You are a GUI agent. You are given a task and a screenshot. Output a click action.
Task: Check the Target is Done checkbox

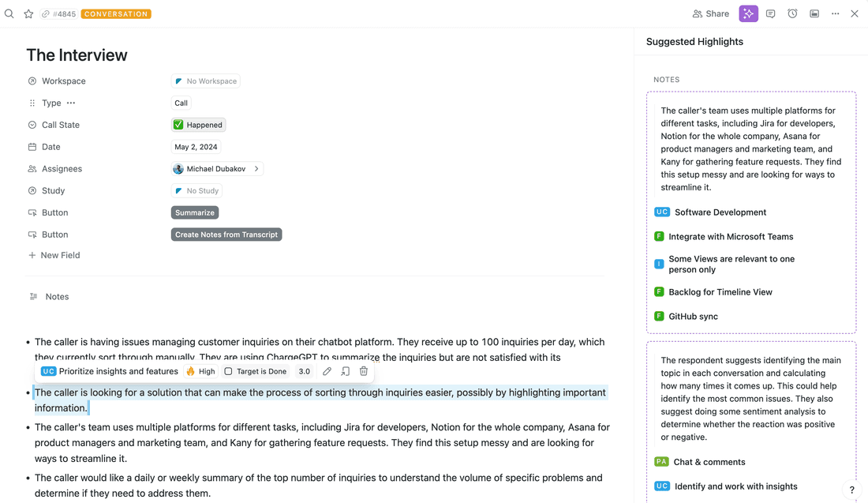228,371
